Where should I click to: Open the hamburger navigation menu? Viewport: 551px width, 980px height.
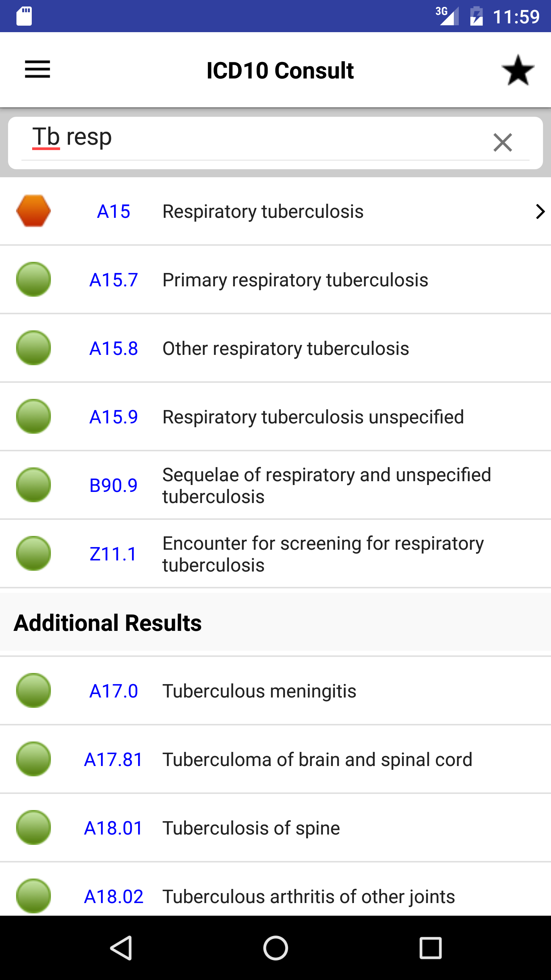click(37, 69)
